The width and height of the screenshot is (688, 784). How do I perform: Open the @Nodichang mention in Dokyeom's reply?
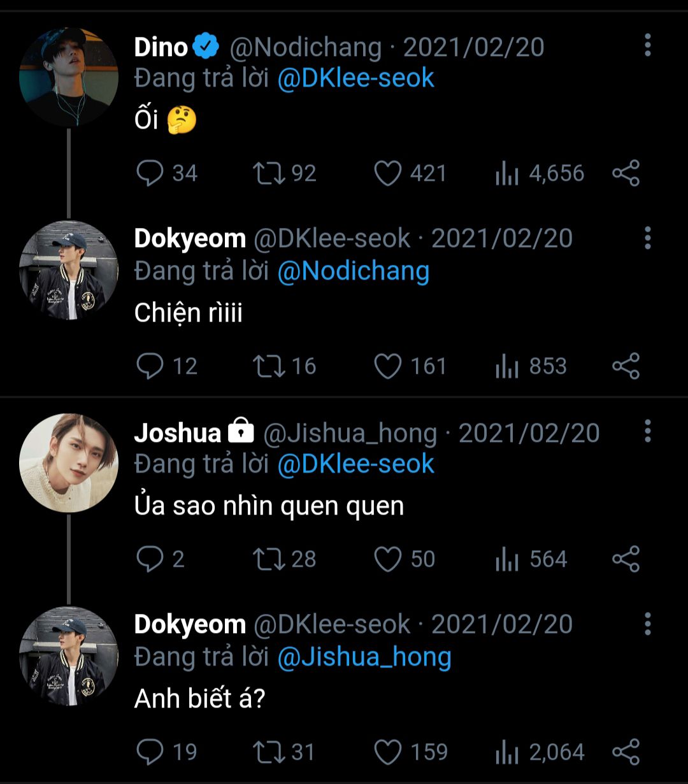(354, 271)
